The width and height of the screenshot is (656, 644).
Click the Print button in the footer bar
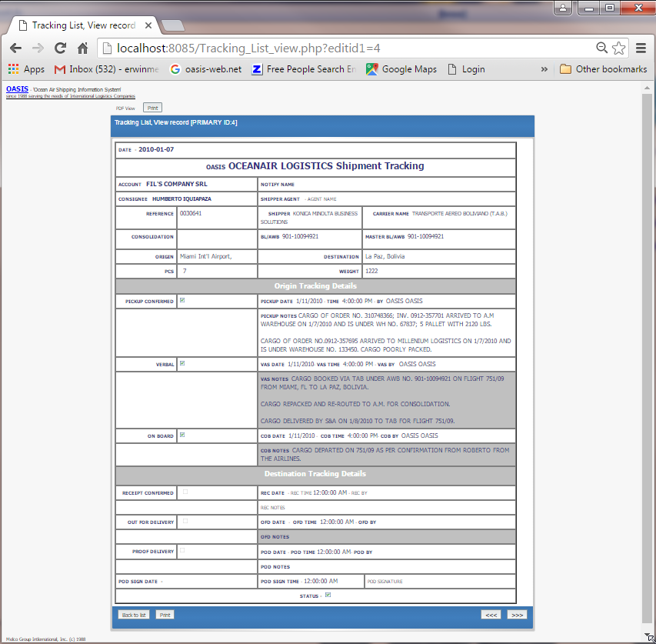coord(165,615)
